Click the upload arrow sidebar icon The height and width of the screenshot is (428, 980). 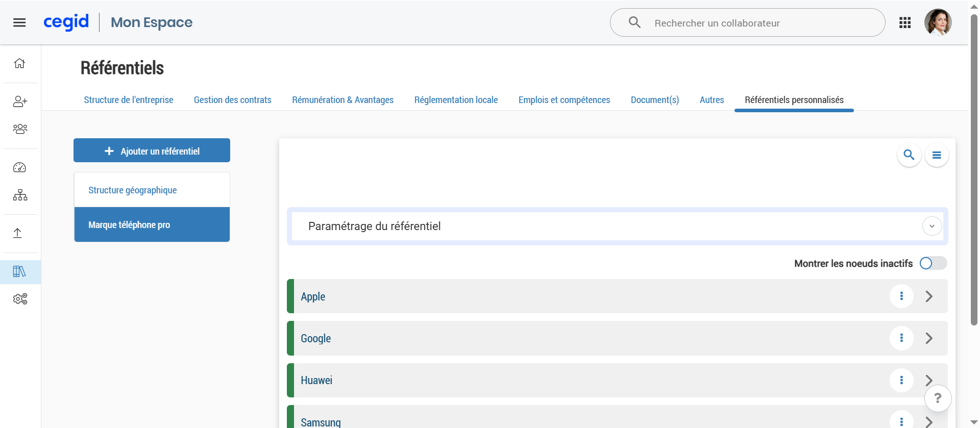click(18, 233)
